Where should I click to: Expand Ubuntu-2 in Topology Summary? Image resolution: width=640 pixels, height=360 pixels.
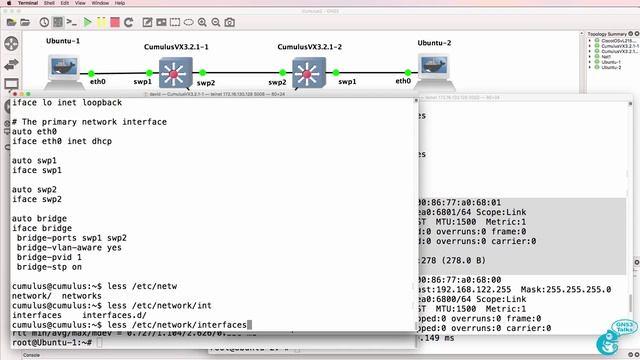coord(589,67)
